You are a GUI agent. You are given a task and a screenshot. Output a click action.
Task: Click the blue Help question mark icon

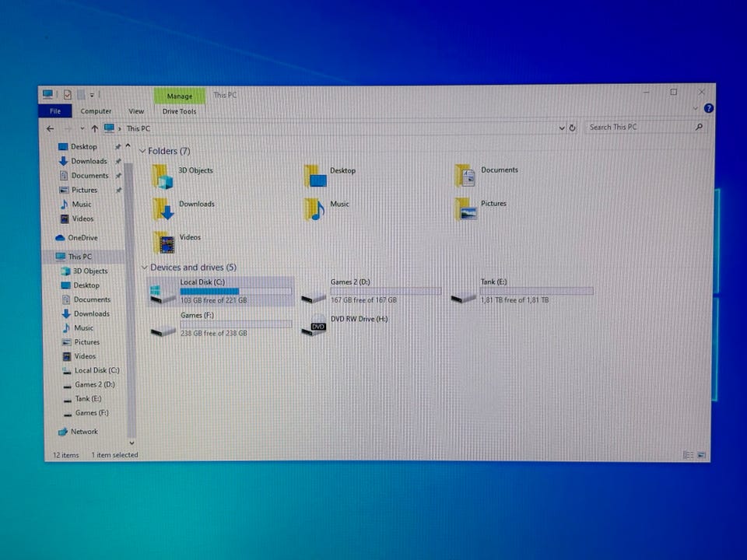(709, 109)
